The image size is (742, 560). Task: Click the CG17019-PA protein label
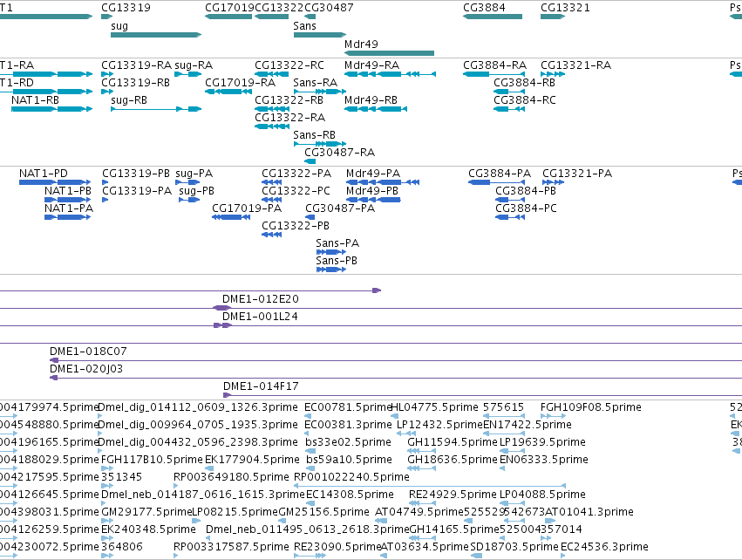coord(247,208)
